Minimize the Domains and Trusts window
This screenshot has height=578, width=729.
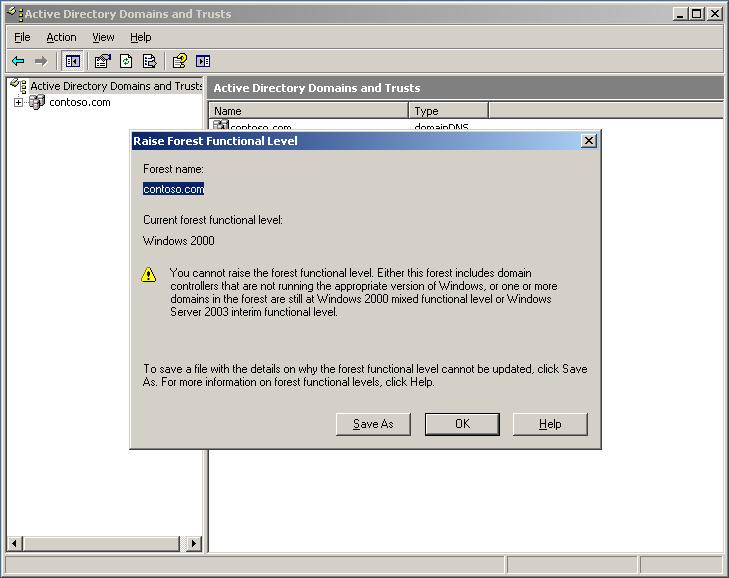(x=680, y=14)
